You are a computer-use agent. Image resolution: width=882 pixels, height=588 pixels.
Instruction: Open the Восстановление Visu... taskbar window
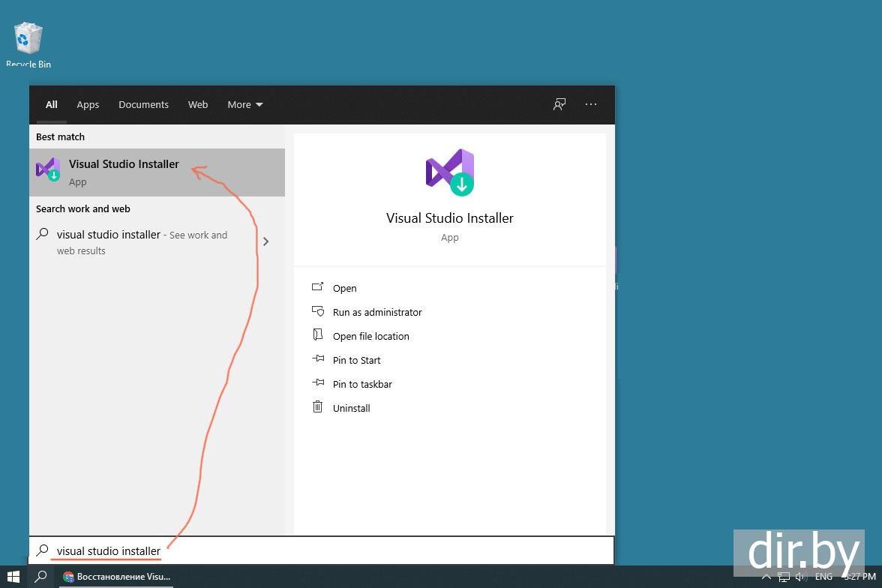click(116, 577)
